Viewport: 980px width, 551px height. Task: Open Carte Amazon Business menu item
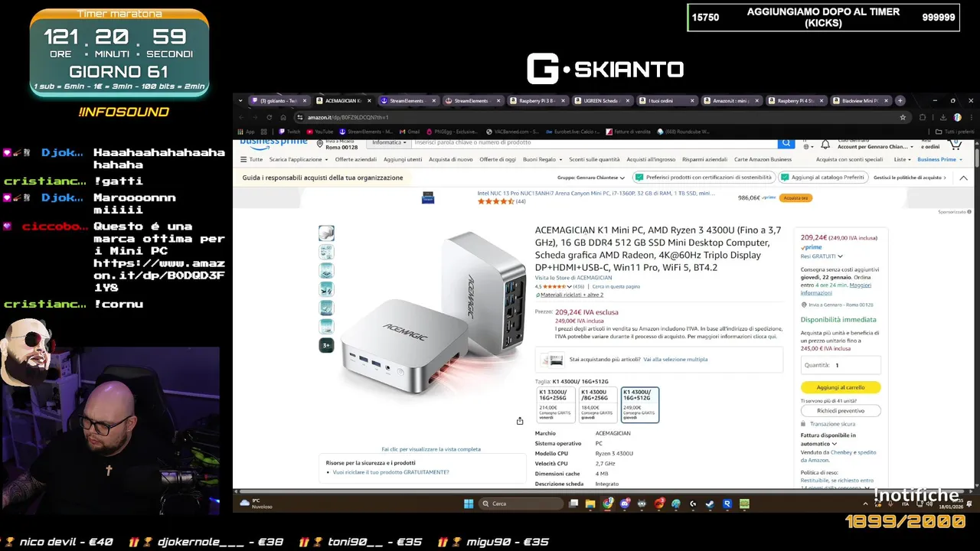[763, 159]
